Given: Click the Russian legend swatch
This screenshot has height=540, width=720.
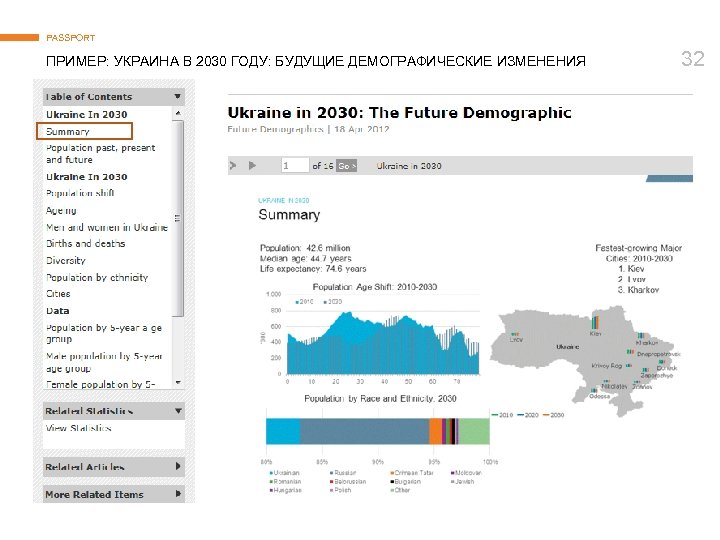Looking at the screenshot, I should coord(332,472).
